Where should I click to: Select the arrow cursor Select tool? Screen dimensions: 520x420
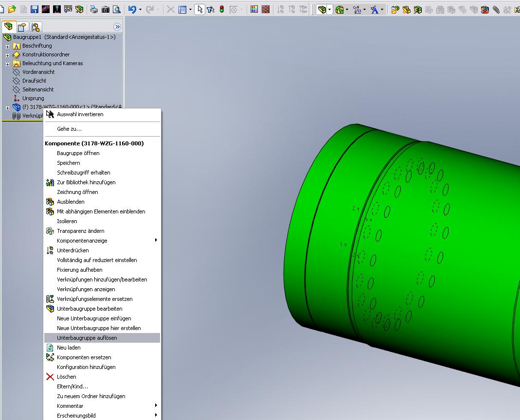(x=199, y=9)
